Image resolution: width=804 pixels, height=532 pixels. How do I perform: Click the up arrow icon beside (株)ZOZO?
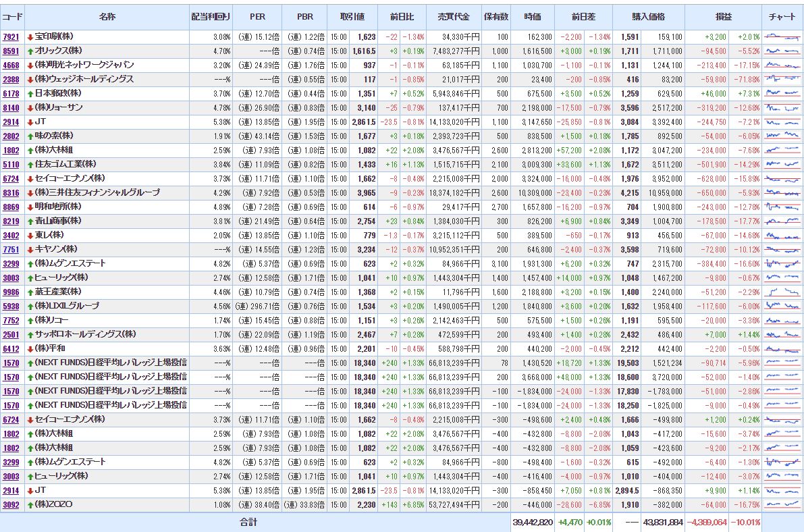tap(30, 504)
